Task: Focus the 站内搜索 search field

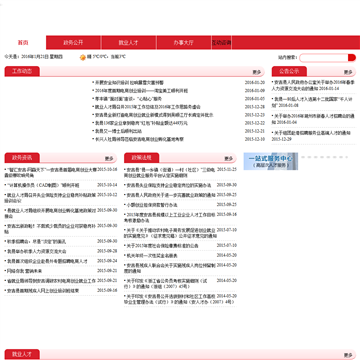Action: (x=324, y=58)
